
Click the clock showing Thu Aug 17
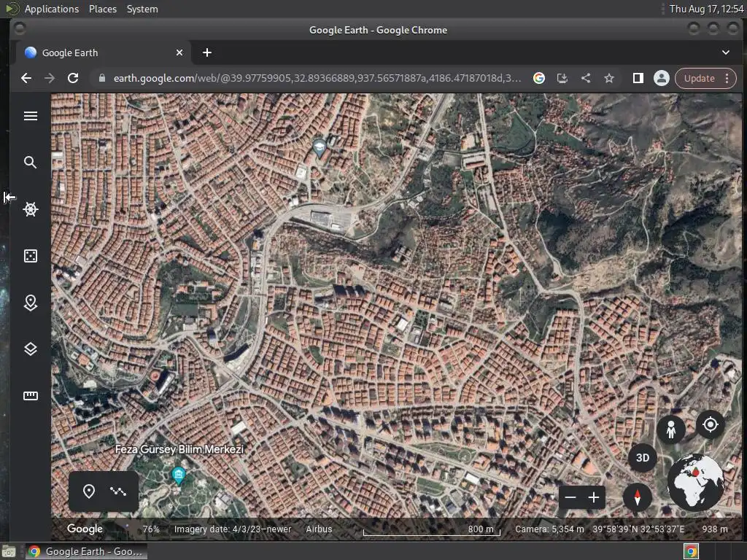[706, 9]
